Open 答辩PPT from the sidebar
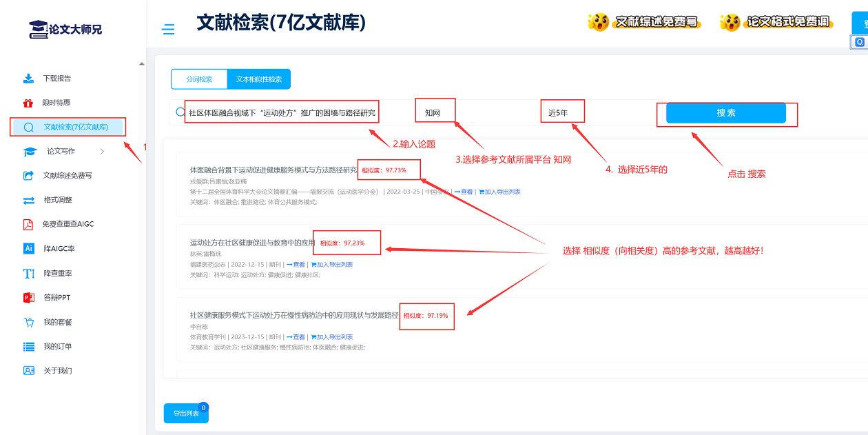The image size is (868, 435). point(56,298)
